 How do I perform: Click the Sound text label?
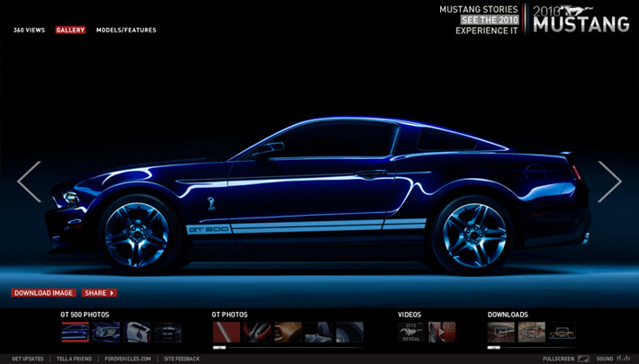(605, 359)
